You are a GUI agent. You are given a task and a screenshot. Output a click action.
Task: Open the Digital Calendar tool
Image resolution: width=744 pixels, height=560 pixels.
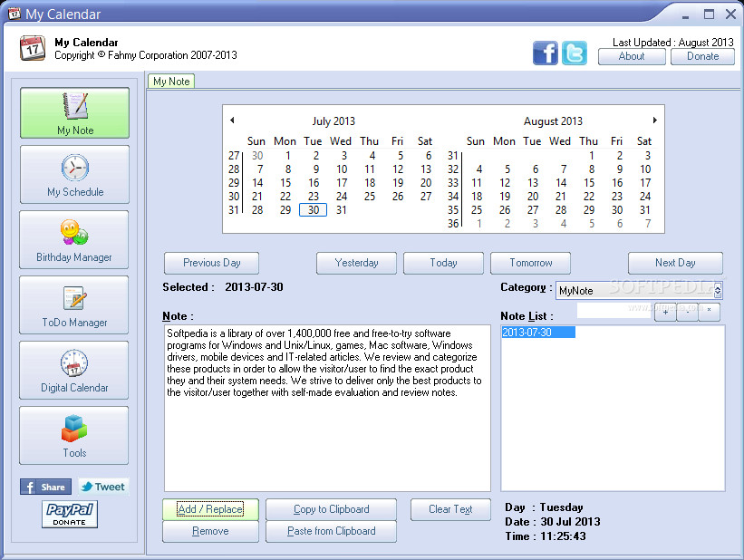click(74, 371)
